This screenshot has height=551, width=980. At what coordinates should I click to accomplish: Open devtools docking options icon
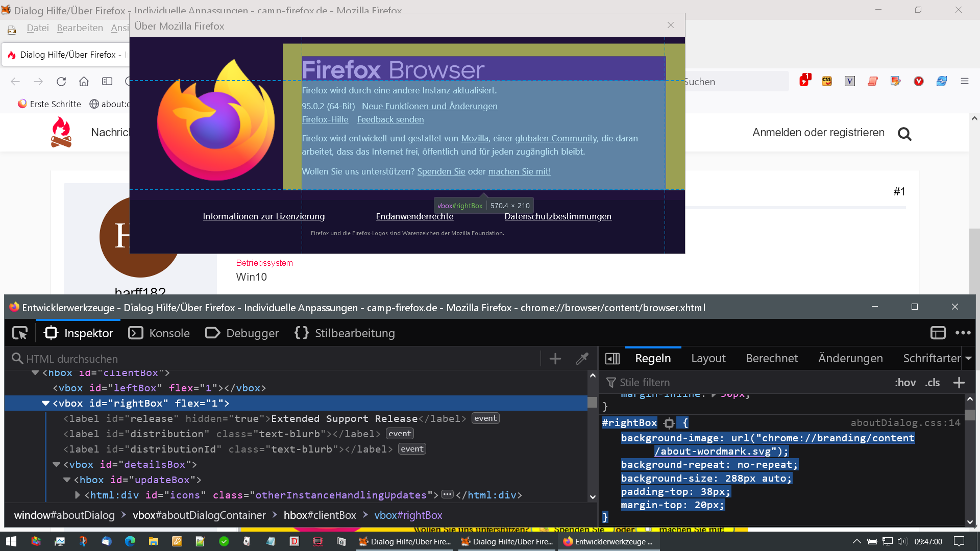938,333
